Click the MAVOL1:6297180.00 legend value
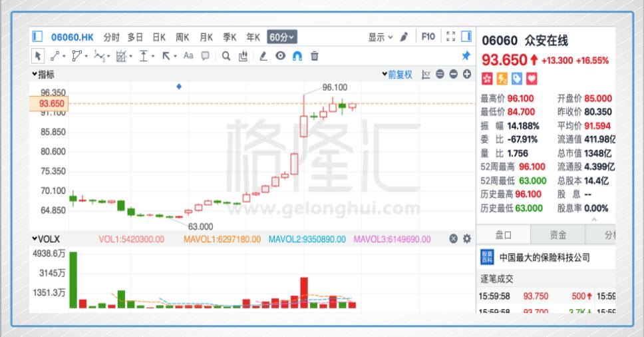644x337 pixels. click(222, 239)
